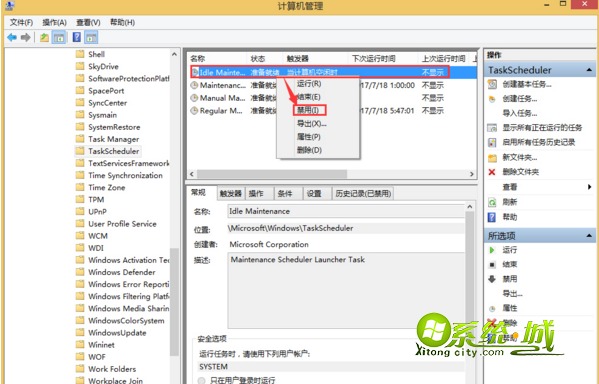
Task: Open the 文件(F) menu
Action: pos(21,23)
